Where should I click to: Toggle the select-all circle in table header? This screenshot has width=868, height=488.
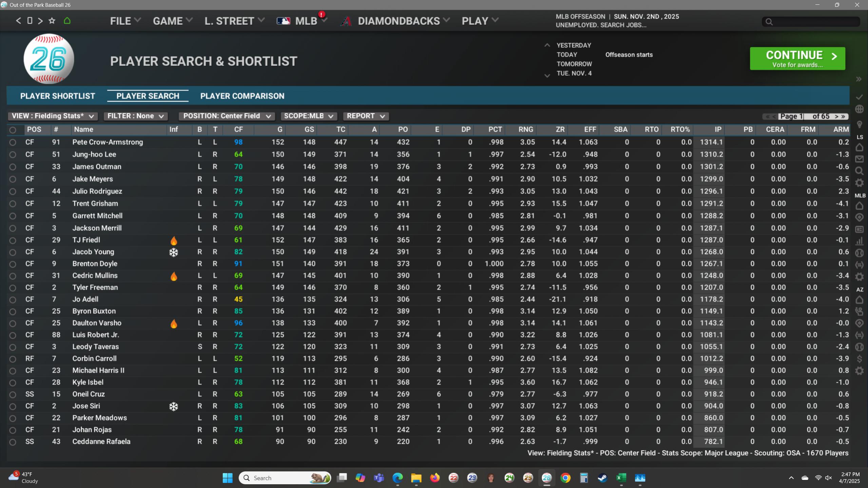(13, 130)
